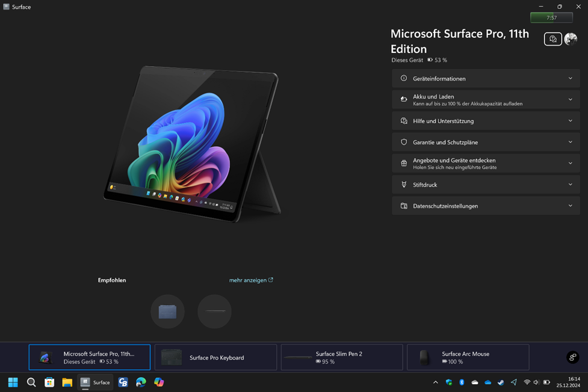The image size is (588, 392).
Task: Click the Surface Pro device image
Action: point(192,144)
